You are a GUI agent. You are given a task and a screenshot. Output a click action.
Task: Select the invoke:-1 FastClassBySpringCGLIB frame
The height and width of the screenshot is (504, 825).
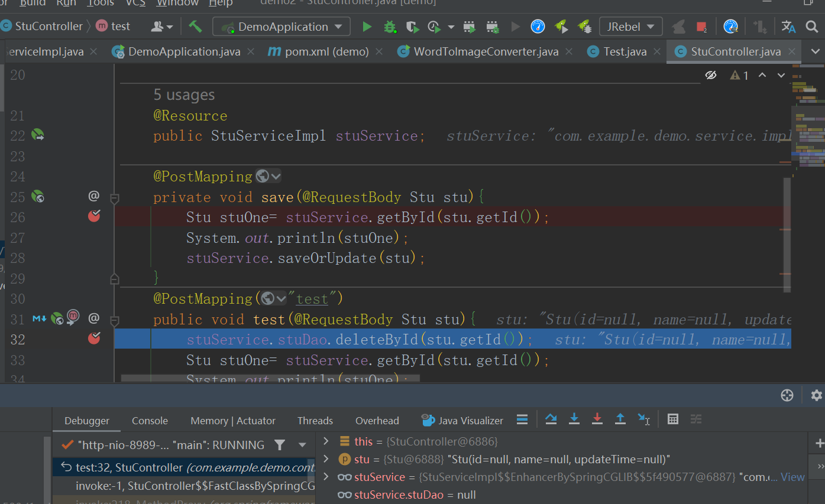[183, 486]
